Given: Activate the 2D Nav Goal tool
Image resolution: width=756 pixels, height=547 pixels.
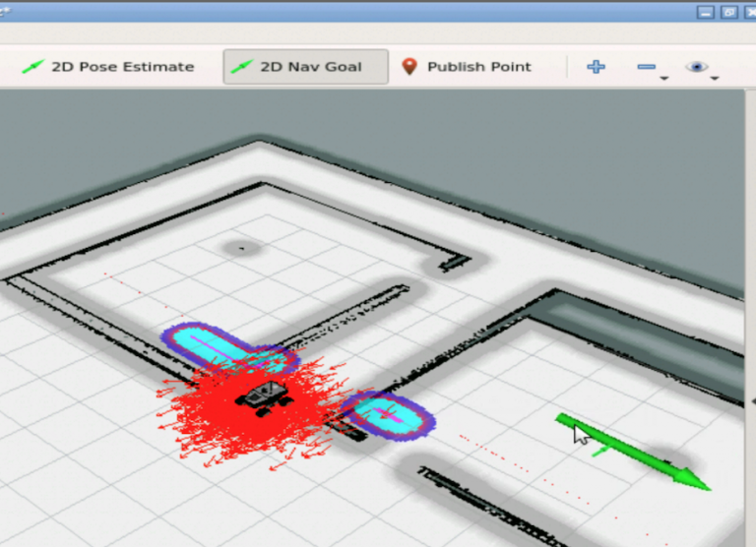Looking at the screenshot, I should 306,67.
